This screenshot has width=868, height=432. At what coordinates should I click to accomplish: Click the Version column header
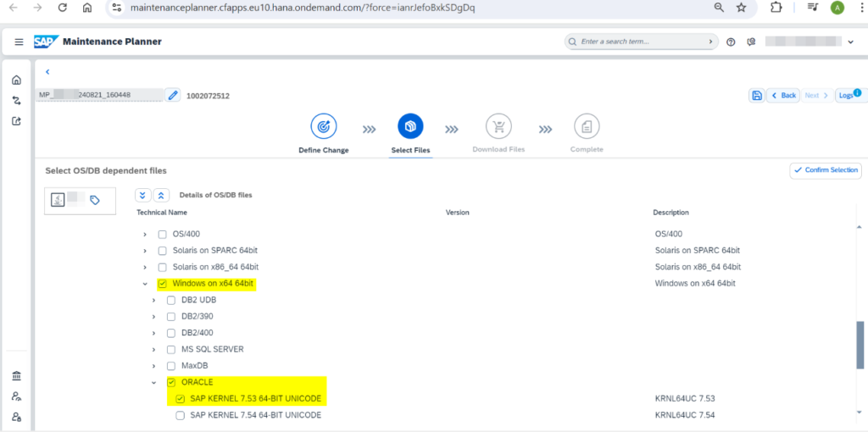click(x=457, y=213)
